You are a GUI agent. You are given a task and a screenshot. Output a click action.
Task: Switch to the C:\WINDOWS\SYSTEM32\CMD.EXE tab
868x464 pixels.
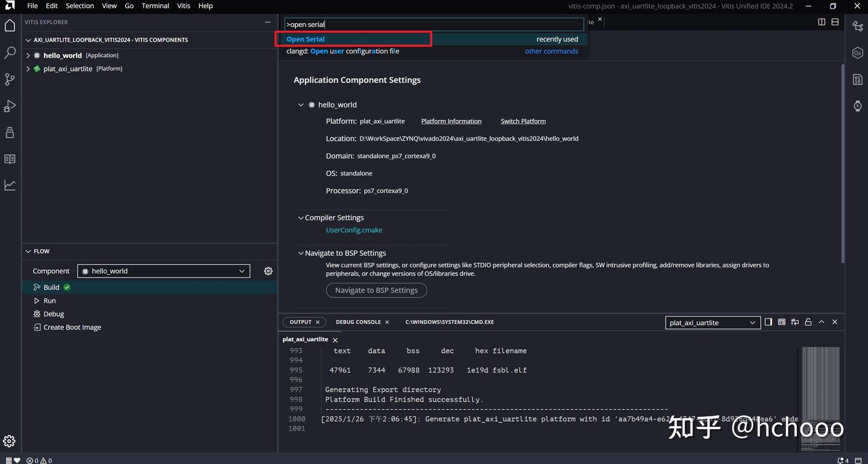point(450,322)
